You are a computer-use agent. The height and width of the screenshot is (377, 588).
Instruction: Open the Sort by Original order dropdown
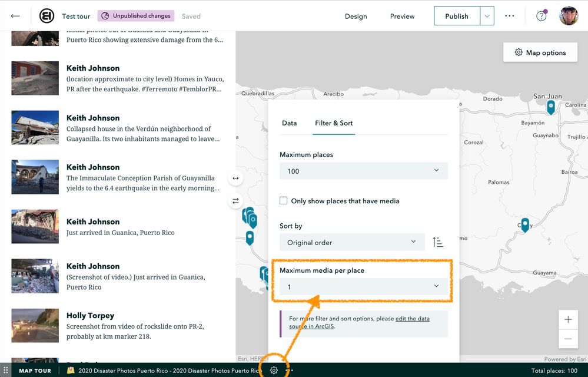[351, 242]
